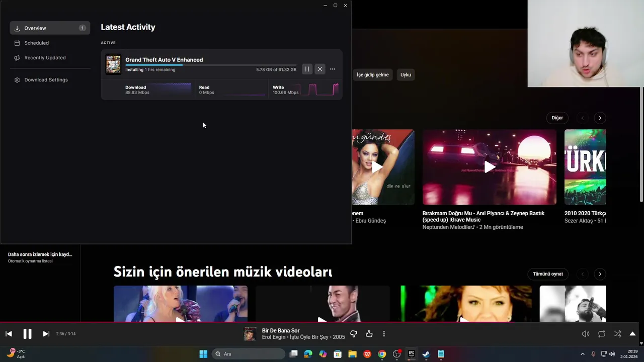Switch to Google Chrome in taskbar
The width and height of the screenshot is (644, 362).
pyautogui.click(x=382, y=354)
